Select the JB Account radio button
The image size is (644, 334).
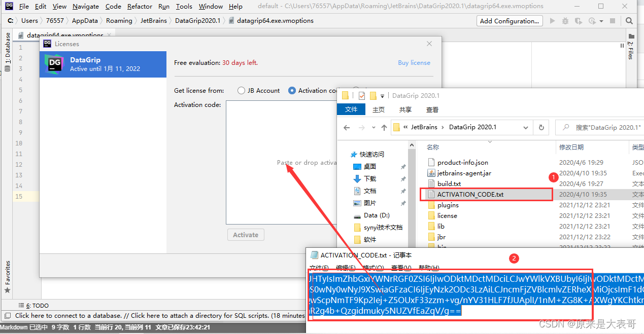241,90
